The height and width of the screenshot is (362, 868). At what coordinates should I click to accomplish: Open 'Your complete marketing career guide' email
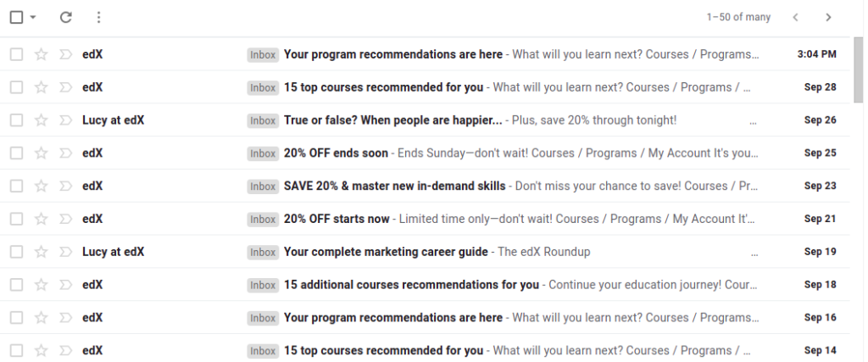point(386,252)
